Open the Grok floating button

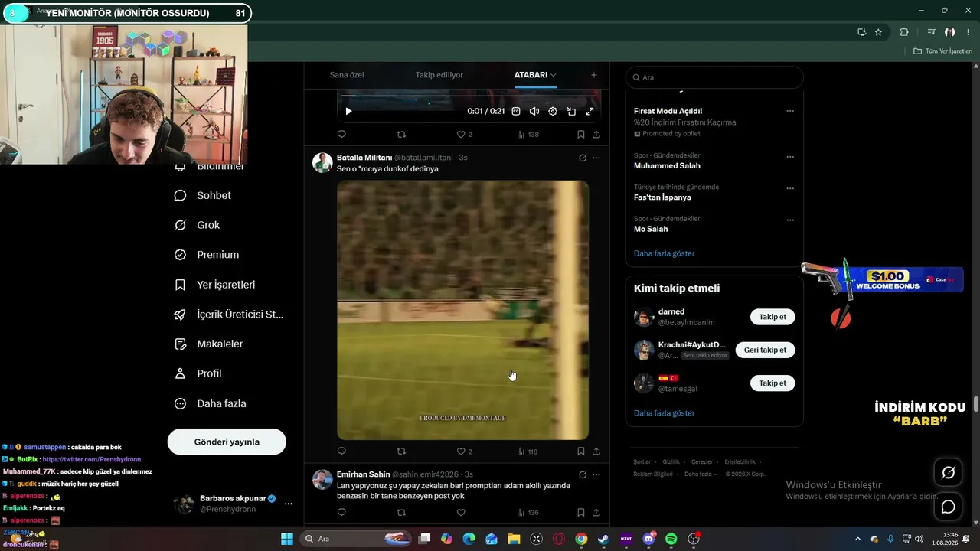point(948,472)
